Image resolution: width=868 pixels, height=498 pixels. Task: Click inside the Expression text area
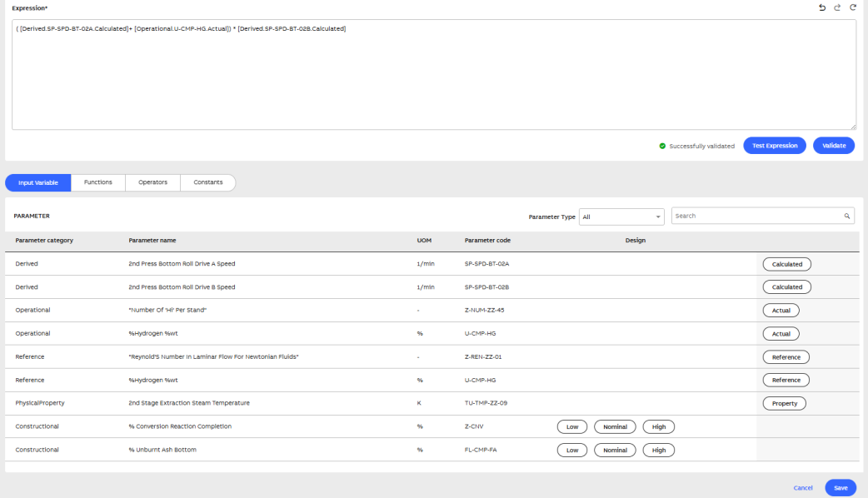(433, 79)
